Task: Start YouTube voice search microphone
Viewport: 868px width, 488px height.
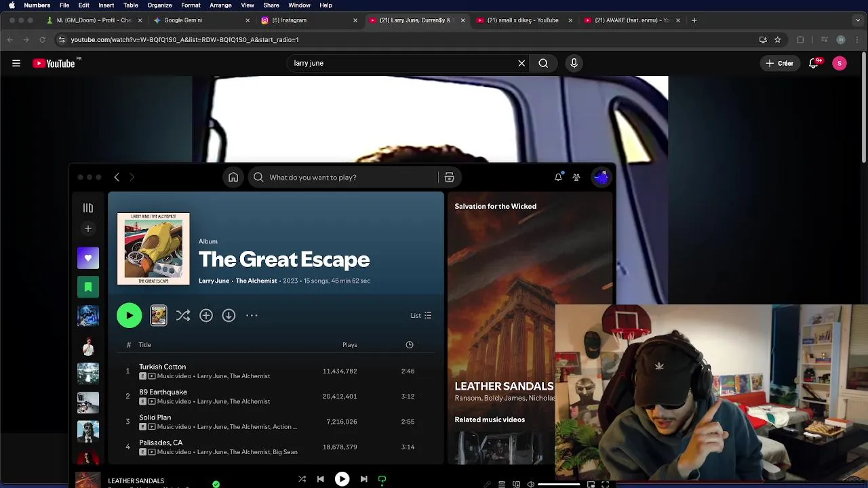Action: (x=574, y=63)
